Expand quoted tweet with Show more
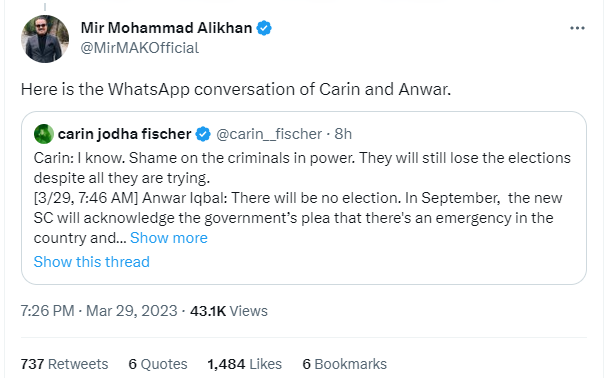The image size is (606, 378). tap(169, 238)
